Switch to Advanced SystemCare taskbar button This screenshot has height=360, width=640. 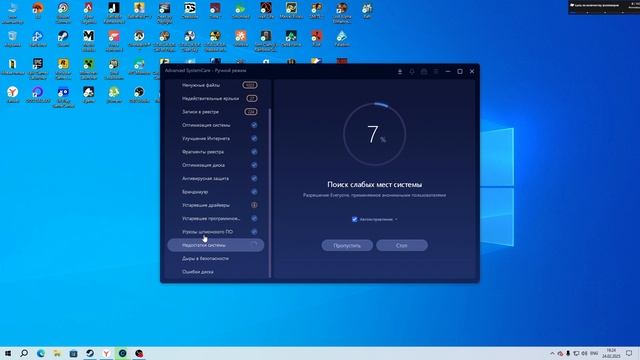(122, 353)
